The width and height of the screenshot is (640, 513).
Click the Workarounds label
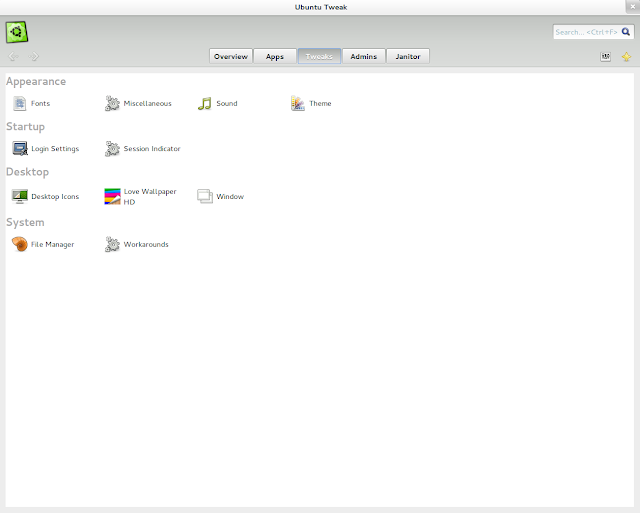coord(146,244)
